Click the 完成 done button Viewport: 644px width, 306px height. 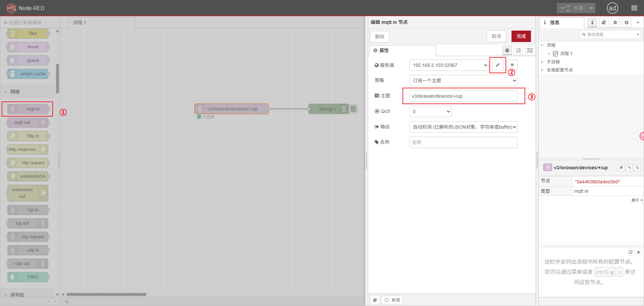tap(521, 36)
